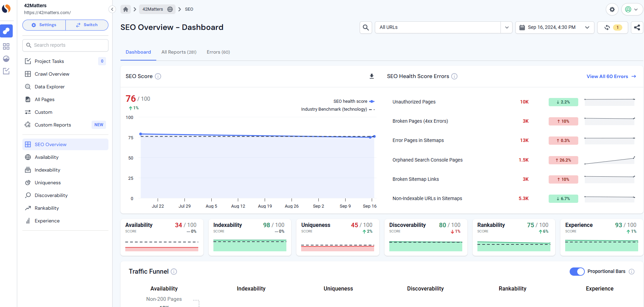Click the home breadcrumb icon

[x=126, y=9]
